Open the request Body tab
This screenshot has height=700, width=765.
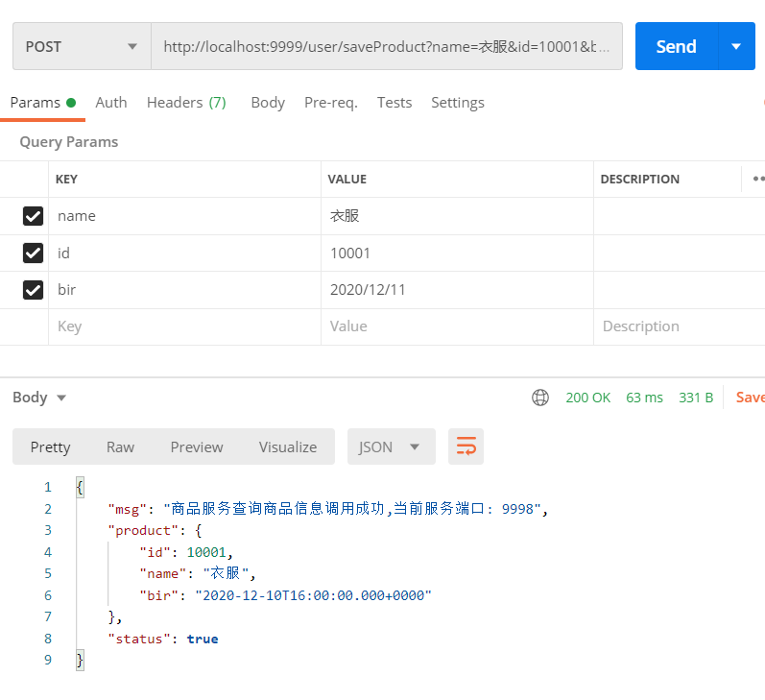[x=268, y=103]
